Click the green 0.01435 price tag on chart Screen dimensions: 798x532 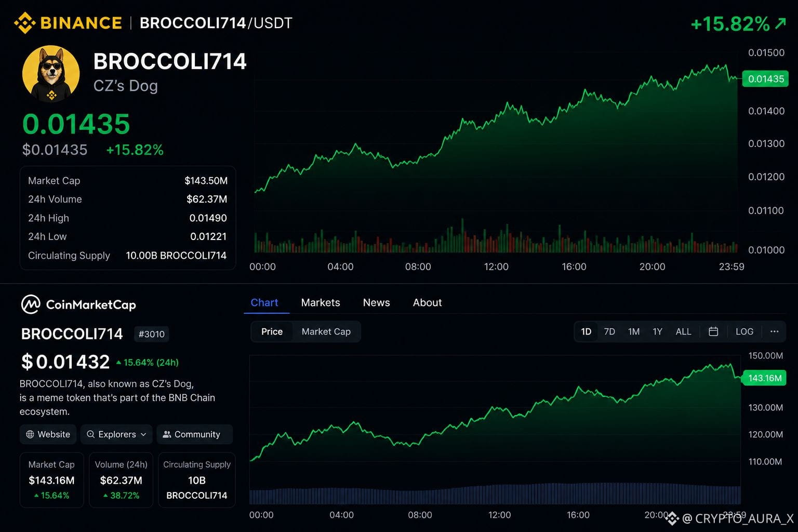[x=766, y=79]
